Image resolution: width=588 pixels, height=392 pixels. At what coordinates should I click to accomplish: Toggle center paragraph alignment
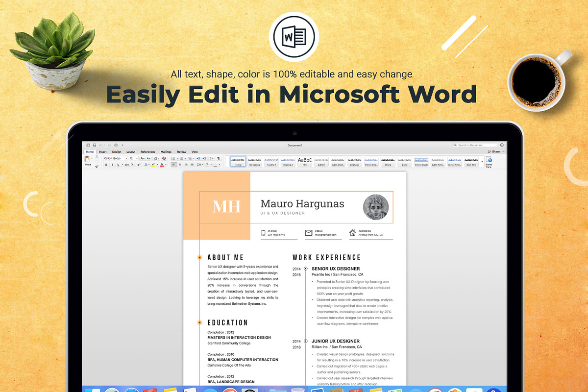tap(180, 165)
